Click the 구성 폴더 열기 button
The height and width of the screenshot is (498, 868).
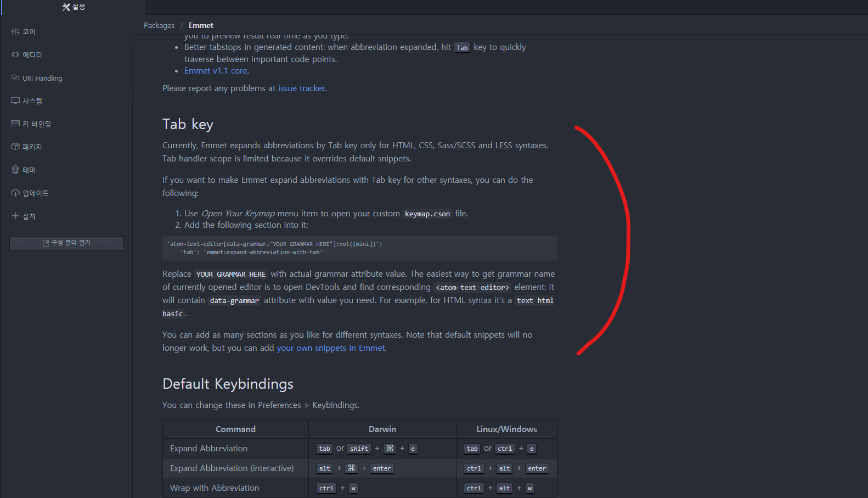pos(66,243)
